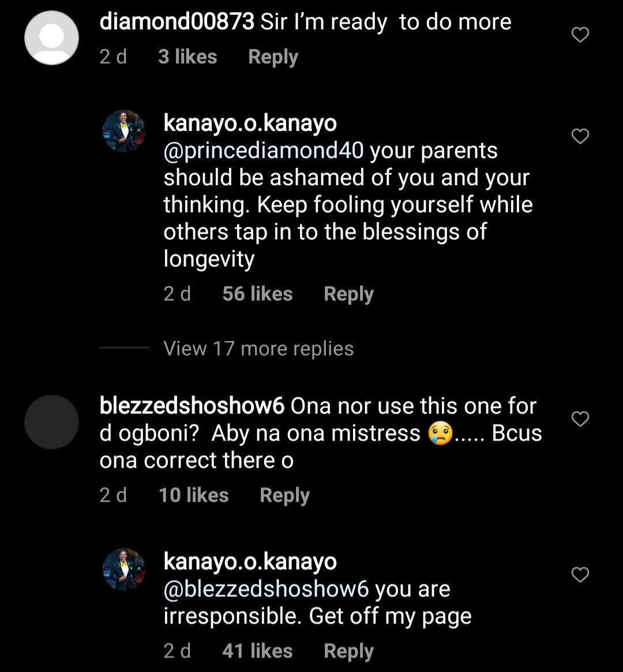623x672 pixels.
Task: Reply to kanayo's comment with 56 likes
Action: 348,294
